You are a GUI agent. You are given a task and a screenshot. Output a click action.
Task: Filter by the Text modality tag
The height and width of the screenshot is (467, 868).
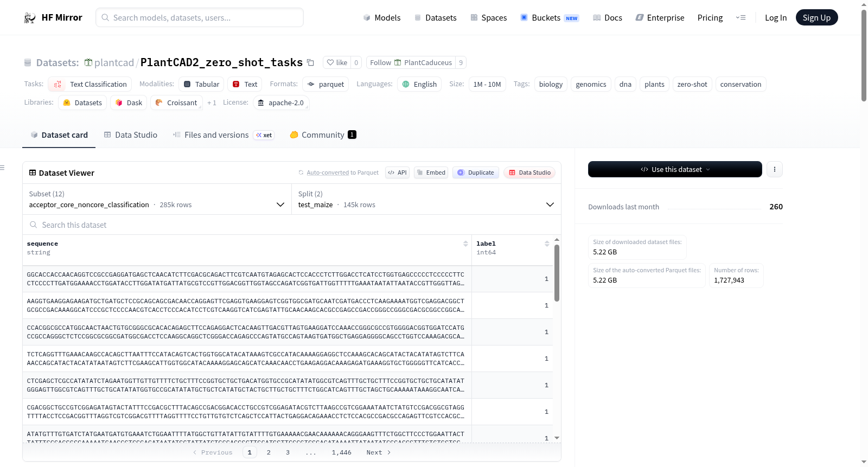coord(245,84)
